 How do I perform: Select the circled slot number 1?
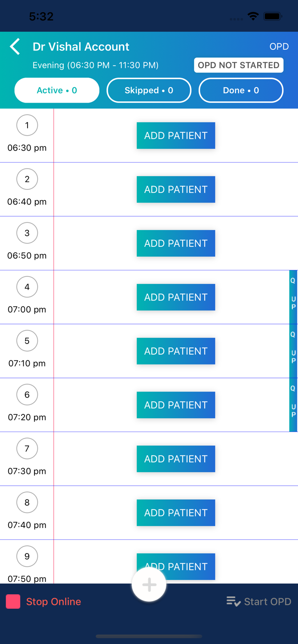(x=27, y=125)
